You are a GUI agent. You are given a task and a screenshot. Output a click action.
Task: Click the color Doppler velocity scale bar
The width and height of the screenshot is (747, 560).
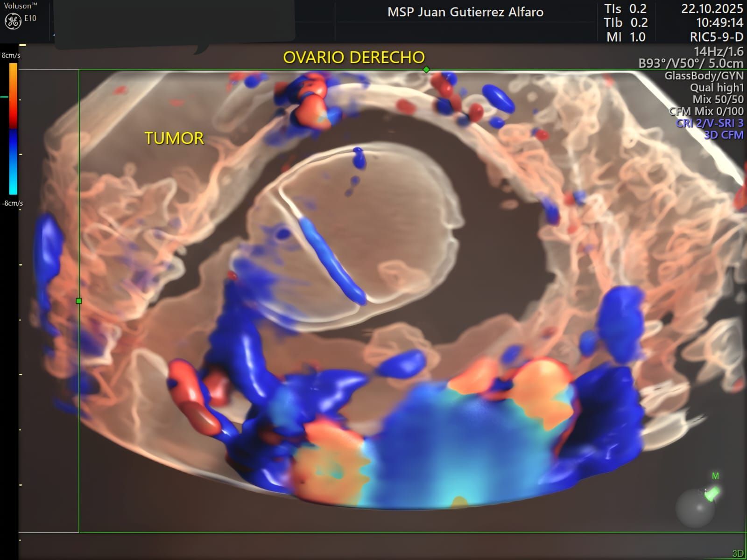point(13,129)
